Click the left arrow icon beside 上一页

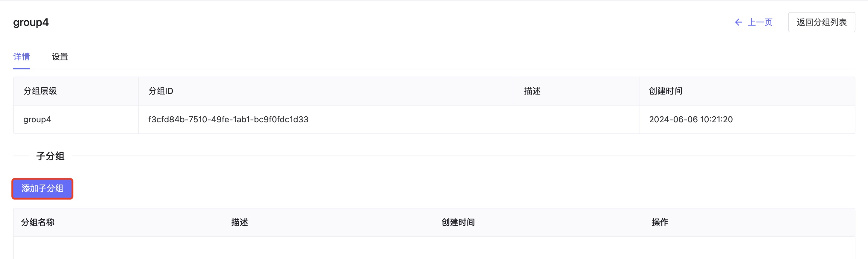(738, 22)
